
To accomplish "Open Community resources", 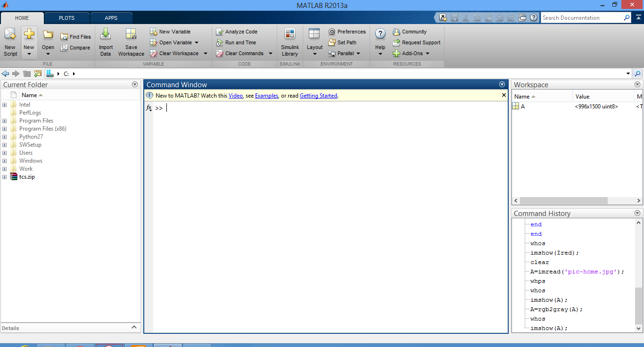I will click(410, 32).
